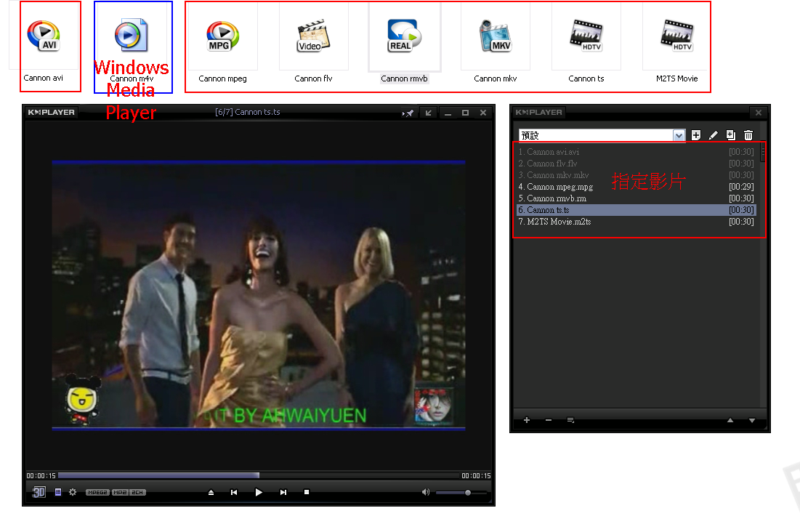Screen dimensions: 800x532
Task: Select the Cannon rmvb file icon
Action: 404,36
